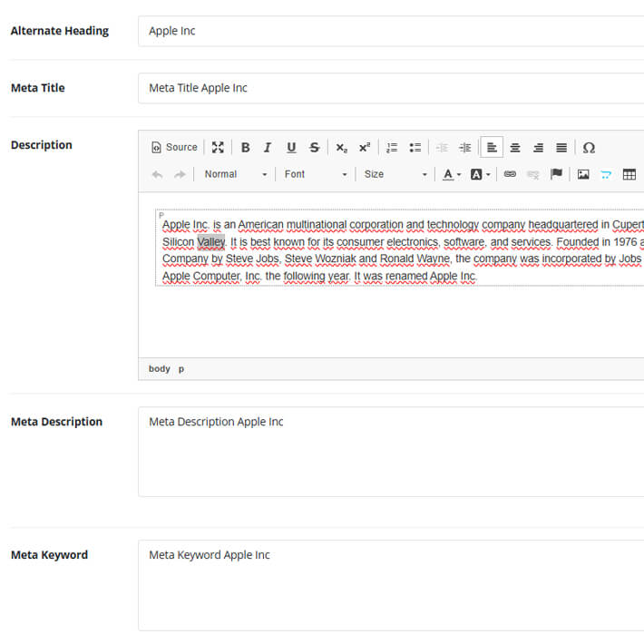Open the Font dropdown
Viewport: 644px width, 644px height.
click(x=316, y=174)
